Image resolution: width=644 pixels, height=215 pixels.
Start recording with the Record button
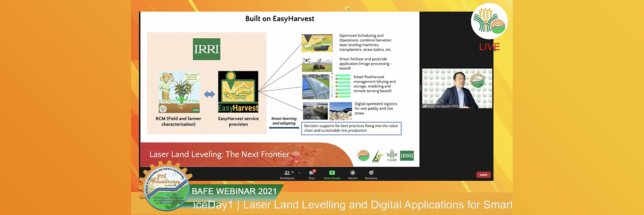[x=352, y=175]
